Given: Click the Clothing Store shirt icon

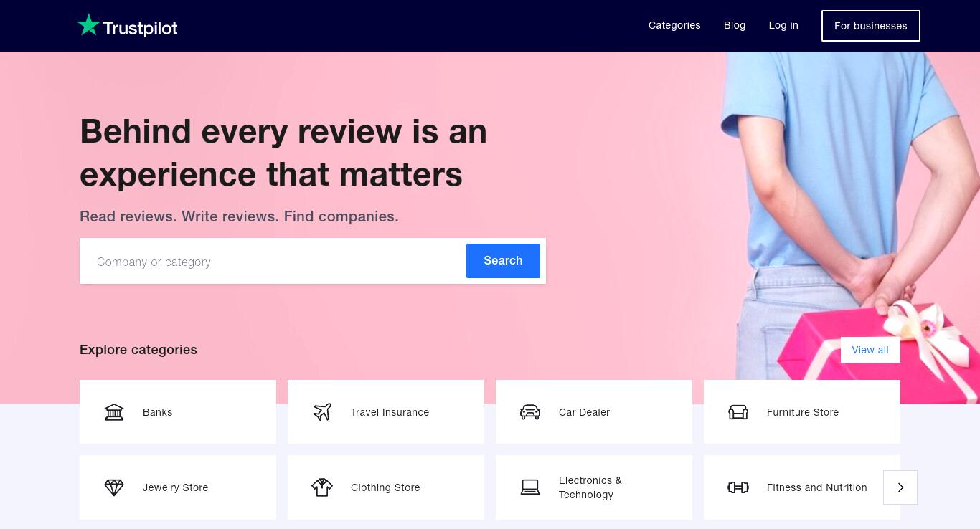Looking at the screenshot, I should pos(322,487).
